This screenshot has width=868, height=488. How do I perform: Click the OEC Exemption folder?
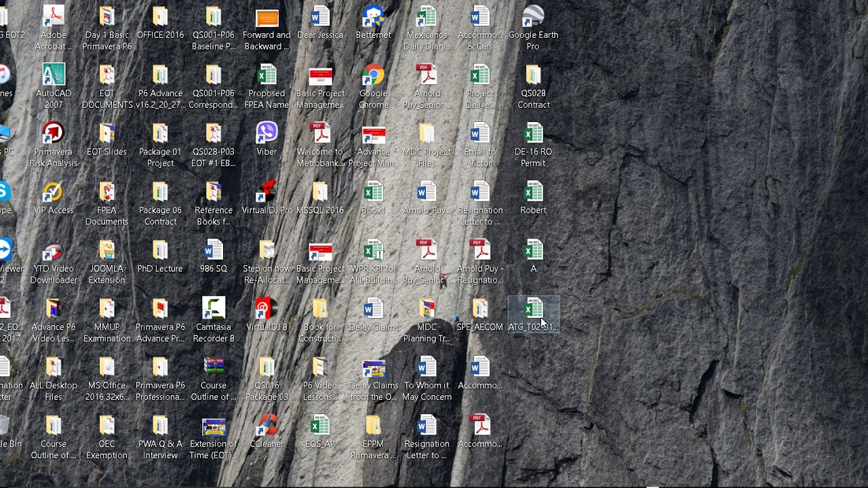click(106, 424)
